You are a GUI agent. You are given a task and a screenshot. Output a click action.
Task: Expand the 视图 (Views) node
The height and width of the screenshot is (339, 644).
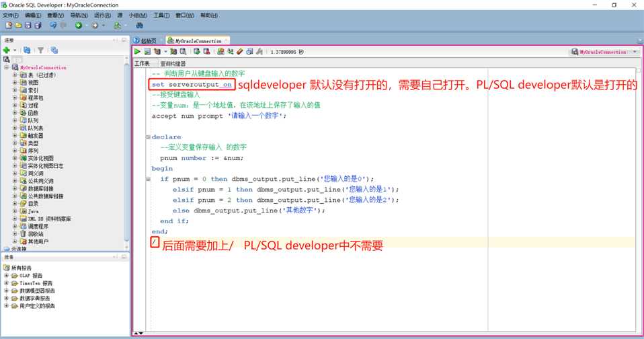click(15, 83)
